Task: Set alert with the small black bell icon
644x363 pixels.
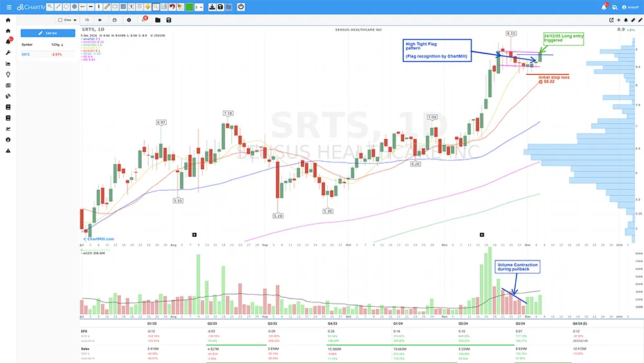Action: click(626, 20)
